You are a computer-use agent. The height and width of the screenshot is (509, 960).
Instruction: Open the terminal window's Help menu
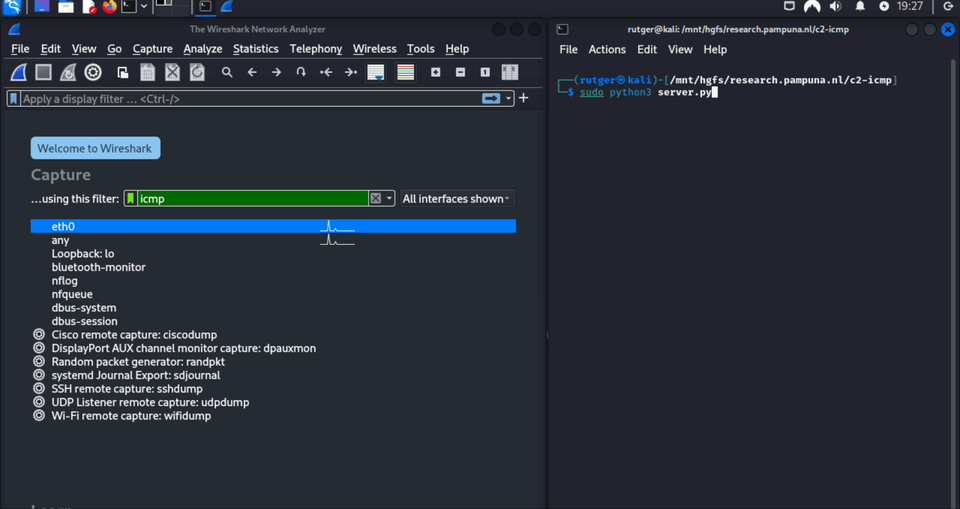click(715, 50)
